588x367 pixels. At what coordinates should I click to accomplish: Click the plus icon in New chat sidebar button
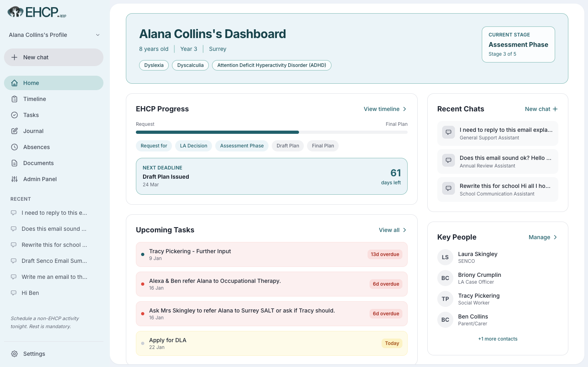click(x=14, y=57)
